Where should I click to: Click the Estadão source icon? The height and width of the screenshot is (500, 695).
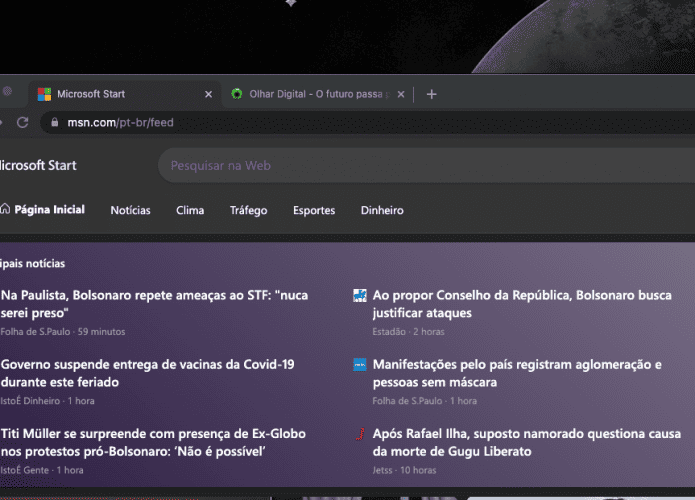[359, 295]
